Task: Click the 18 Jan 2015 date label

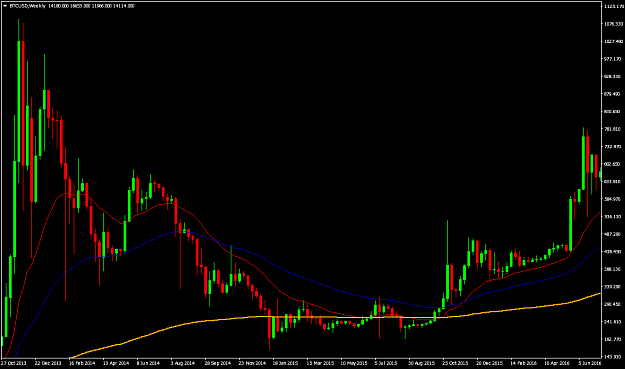Action: (285, 363)
